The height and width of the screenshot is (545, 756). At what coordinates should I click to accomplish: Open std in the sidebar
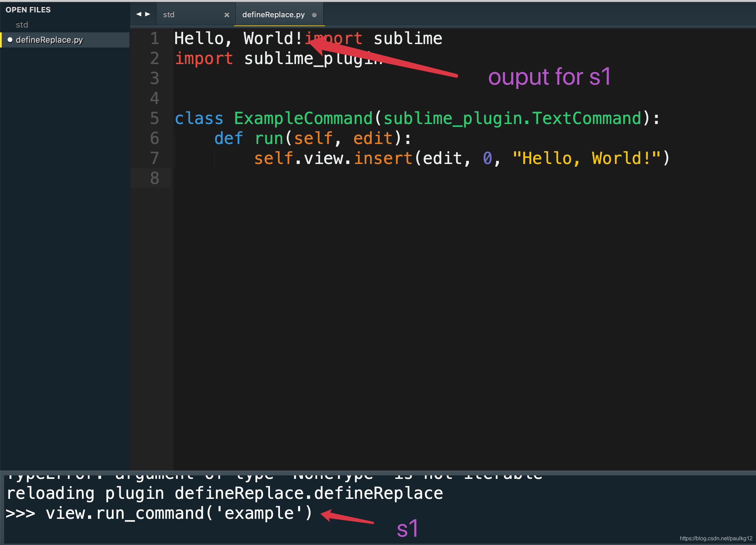[x=22, y=24]
